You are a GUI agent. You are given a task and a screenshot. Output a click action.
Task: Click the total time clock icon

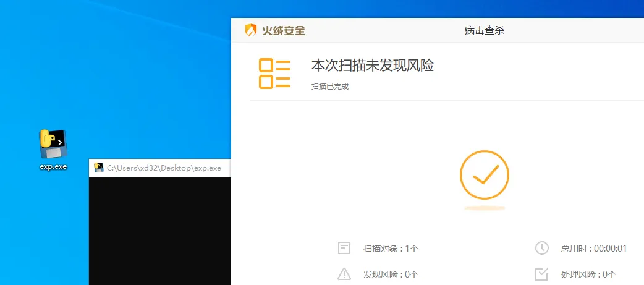tap(541, 249)
